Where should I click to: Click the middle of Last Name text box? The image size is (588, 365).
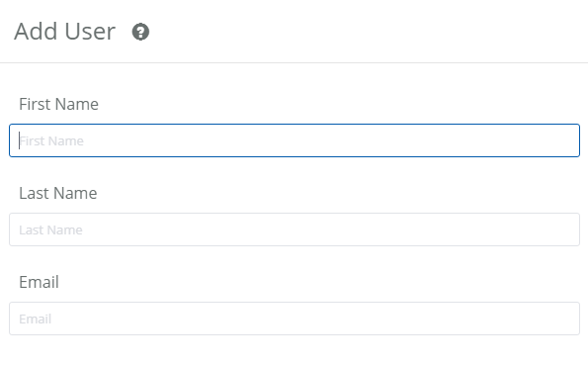(x=294, y=229)
